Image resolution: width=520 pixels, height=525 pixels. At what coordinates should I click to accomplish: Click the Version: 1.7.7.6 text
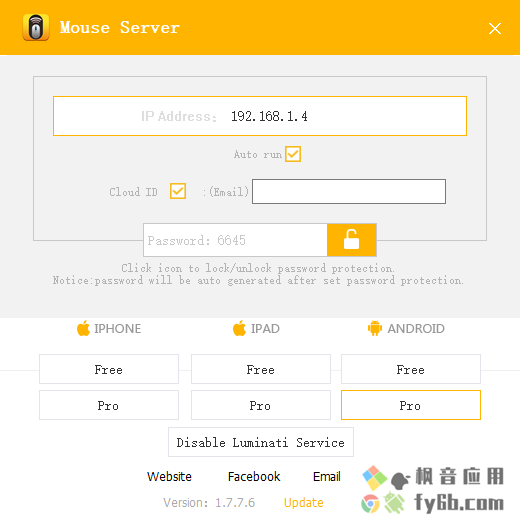[x=209, y=503]
